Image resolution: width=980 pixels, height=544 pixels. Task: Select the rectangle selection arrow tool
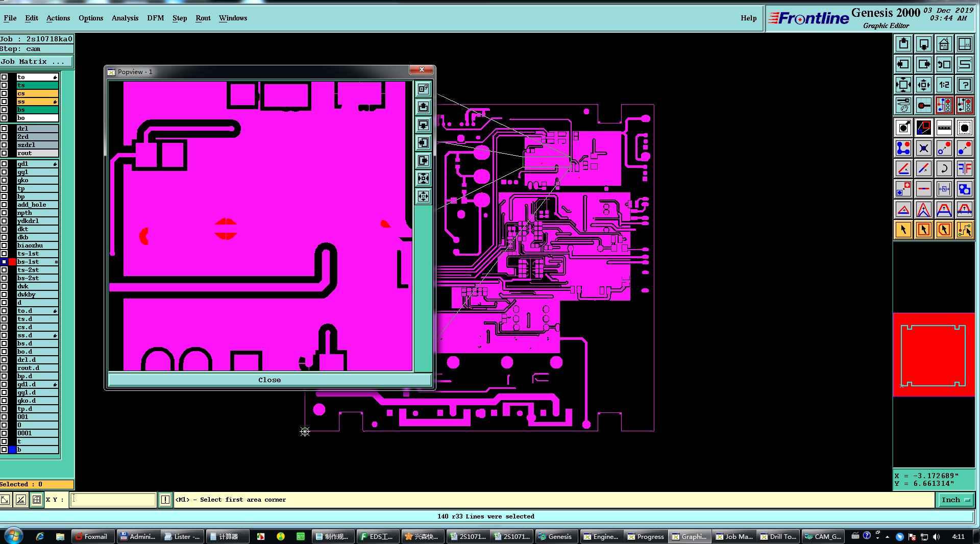click(924, 230)
